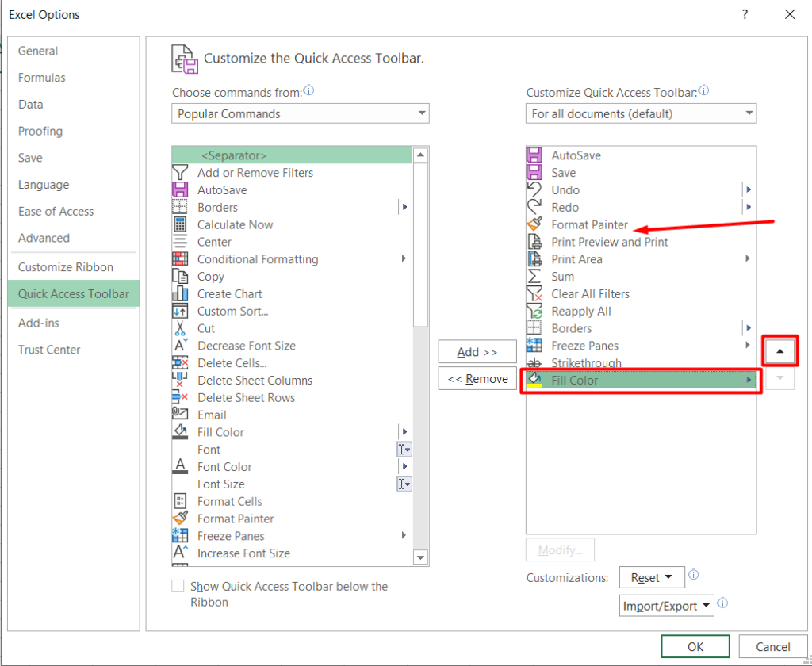Click the Font Size combo box arrow
Screen dimensions: 812x666
click(404, 484)
